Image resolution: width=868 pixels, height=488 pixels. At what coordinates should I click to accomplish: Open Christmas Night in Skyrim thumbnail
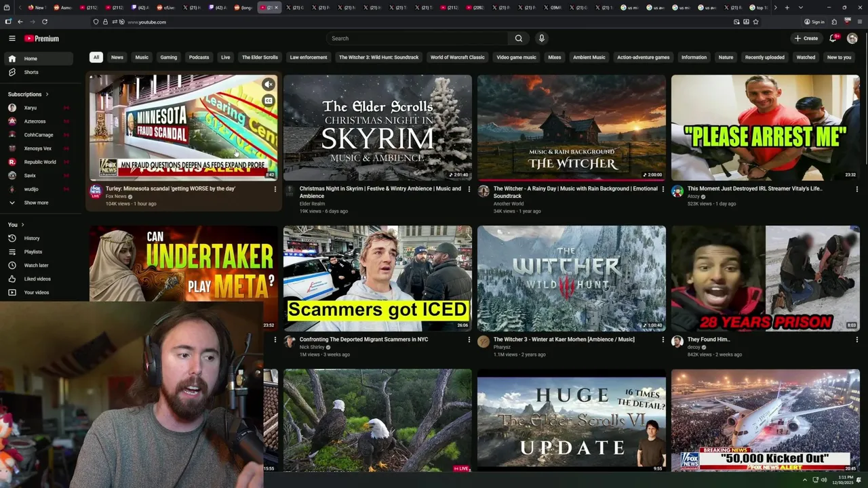coord(378,127)
